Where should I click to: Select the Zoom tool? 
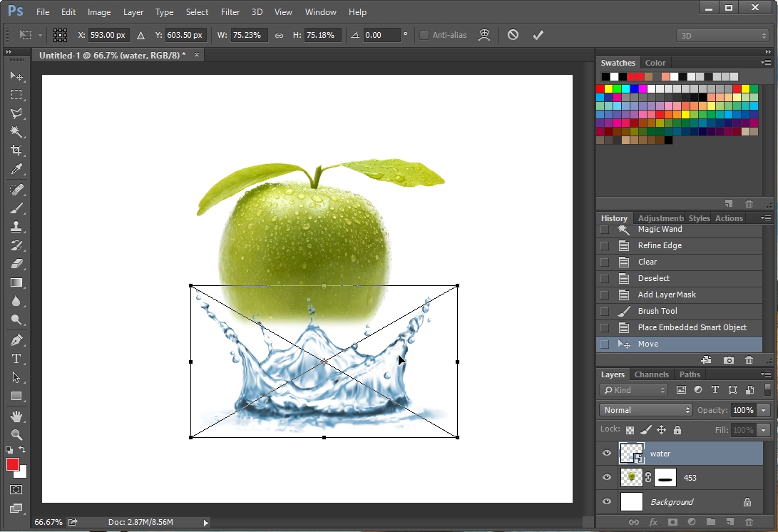click(x=16, y=435)
